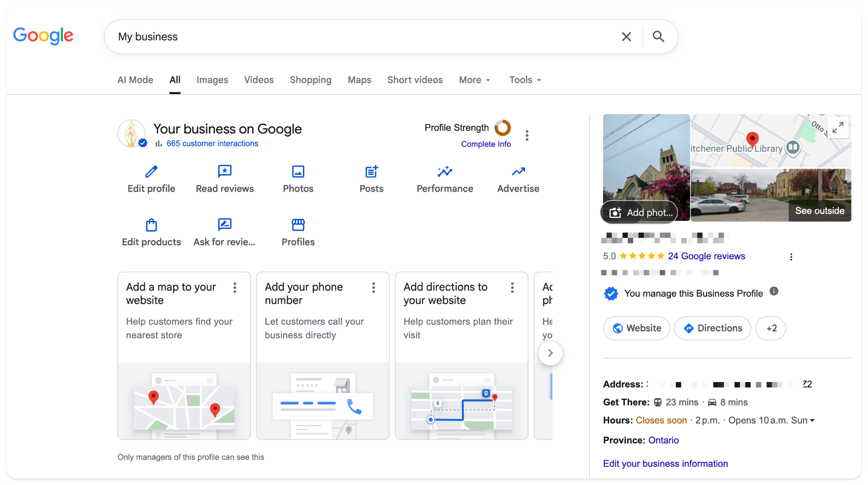Viewport: 868px width, 485px height.
Task: Switch to the AI Mode tab
Action: click(135, 80)
